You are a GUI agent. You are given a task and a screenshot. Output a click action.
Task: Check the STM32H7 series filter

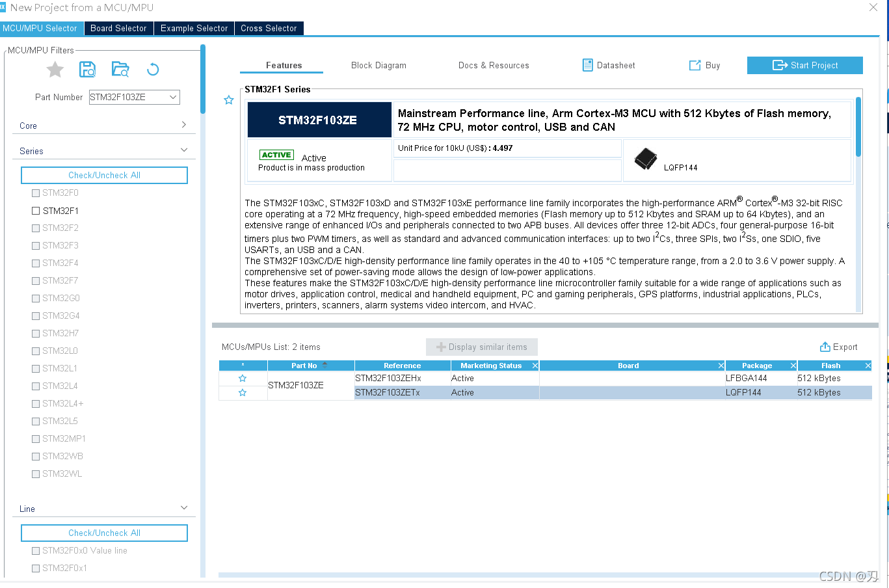(x=36, y=334)
